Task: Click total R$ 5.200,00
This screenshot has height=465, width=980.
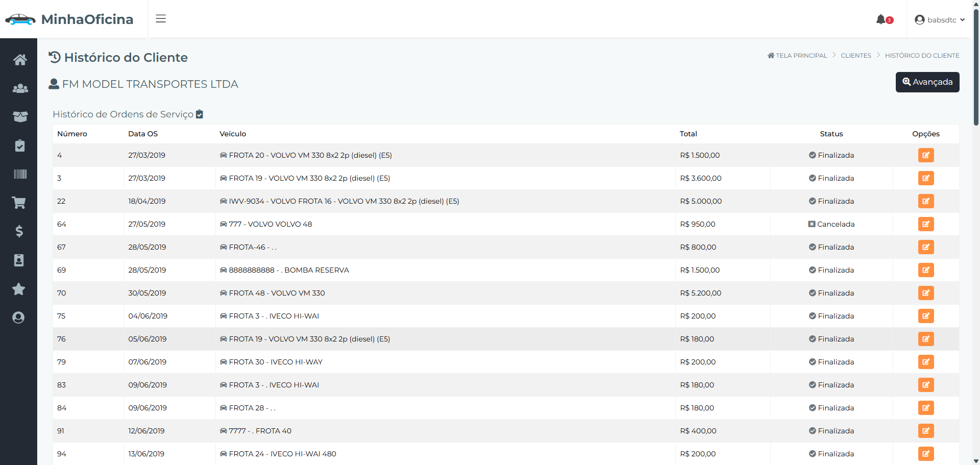Action: [700, 293]
